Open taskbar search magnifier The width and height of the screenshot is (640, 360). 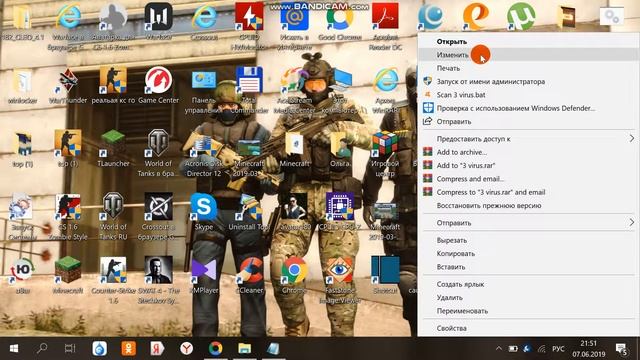(x=42, y=349)
